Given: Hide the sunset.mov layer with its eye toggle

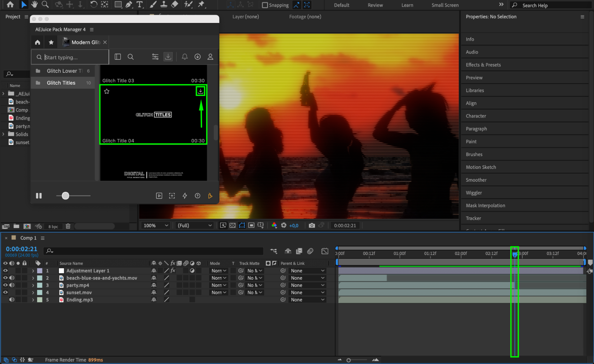Looking at the screenshot, I should point(5,292).
